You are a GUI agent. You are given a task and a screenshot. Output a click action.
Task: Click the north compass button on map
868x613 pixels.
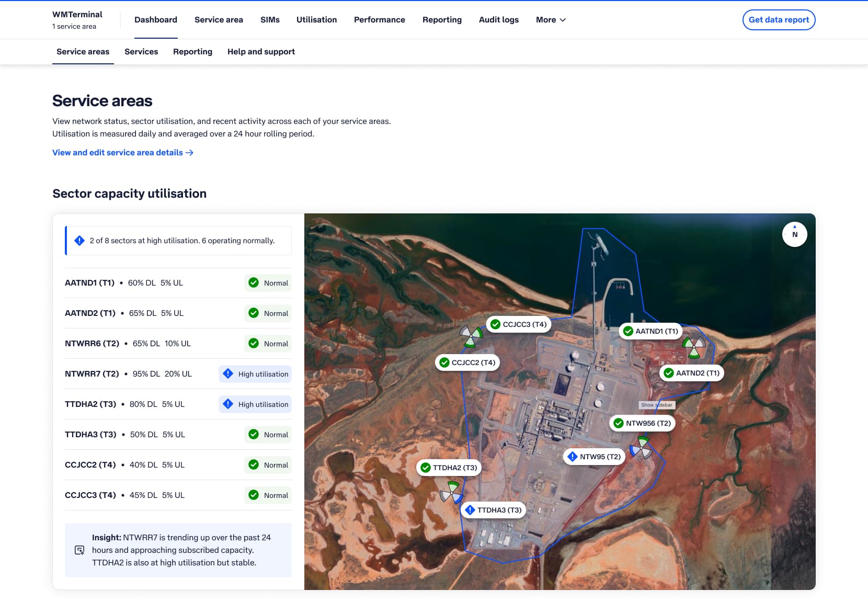coord(794,234)
